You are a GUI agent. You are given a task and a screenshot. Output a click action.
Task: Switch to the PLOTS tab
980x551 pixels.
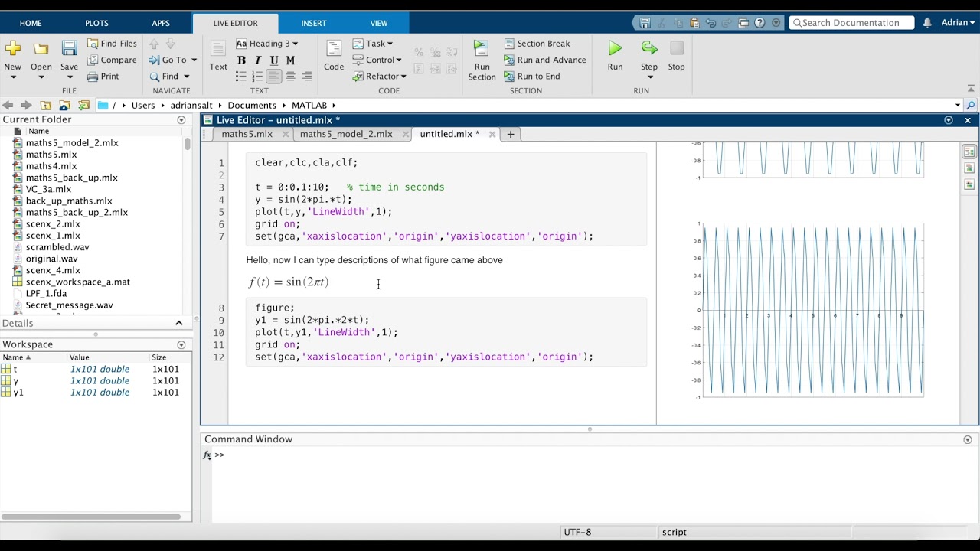coord(96,23)
